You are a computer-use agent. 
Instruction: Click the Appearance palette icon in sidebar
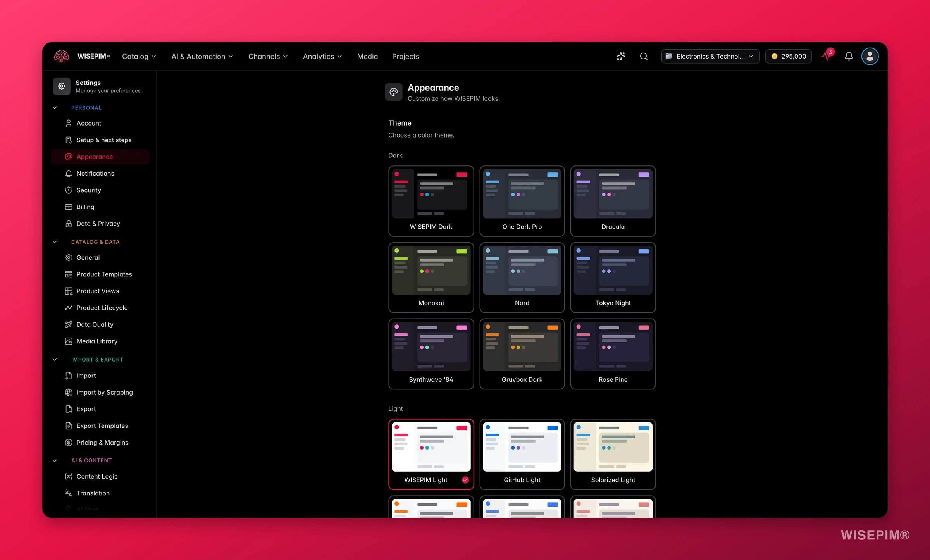[x=69, y=157]
